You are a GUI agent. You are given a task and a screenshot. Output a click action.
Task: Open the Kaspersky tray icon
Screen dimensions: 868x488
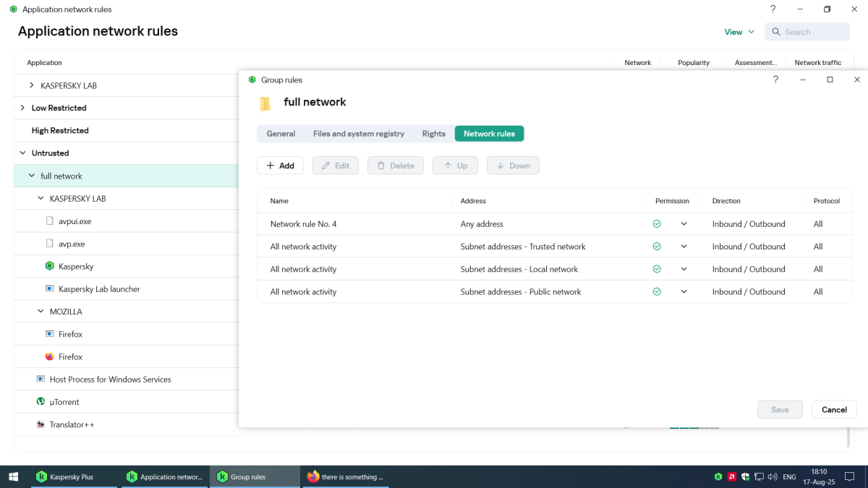pos(718,477)
